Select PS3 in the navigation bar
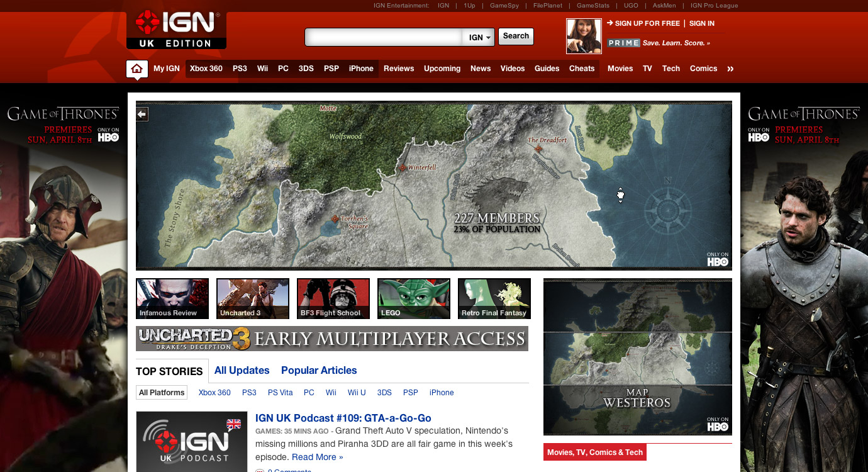 click(x=240, y=69)
